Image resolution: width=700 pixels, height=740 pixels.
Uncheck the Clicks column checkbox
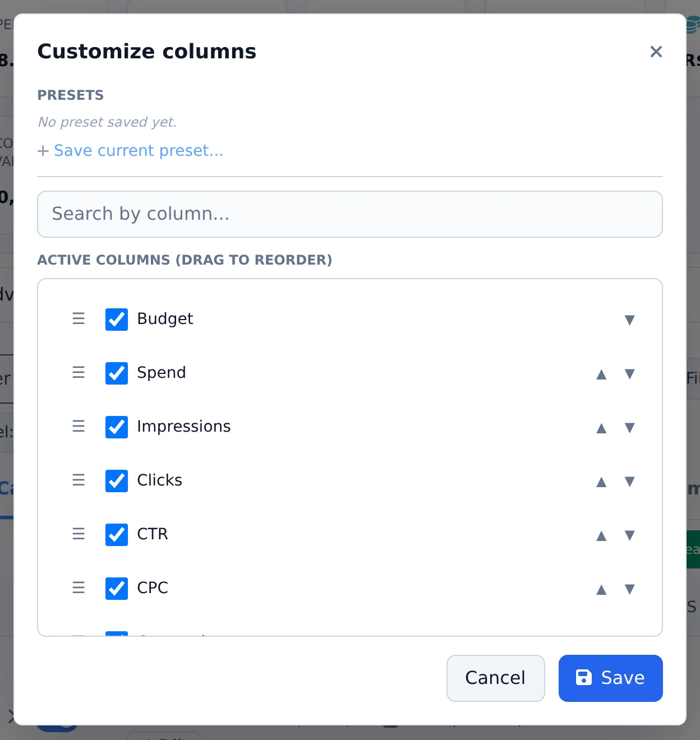click(117, 481)
